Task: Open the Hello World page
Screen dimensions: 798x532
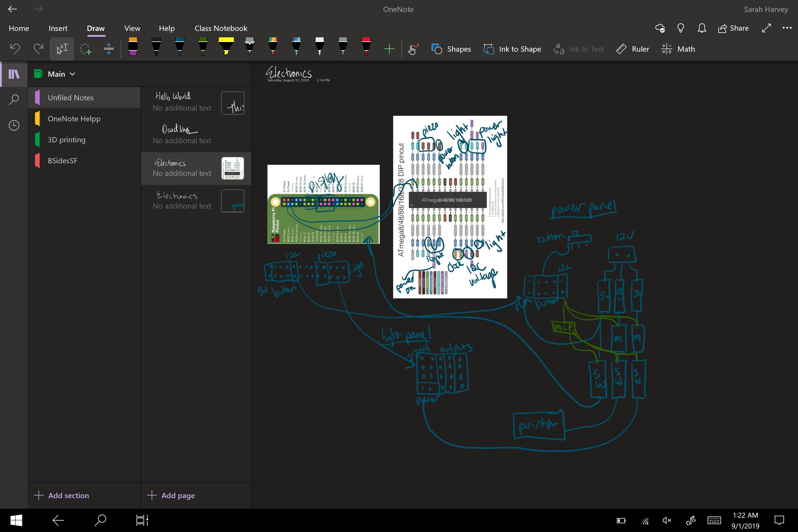Action: tap(196, 103)
